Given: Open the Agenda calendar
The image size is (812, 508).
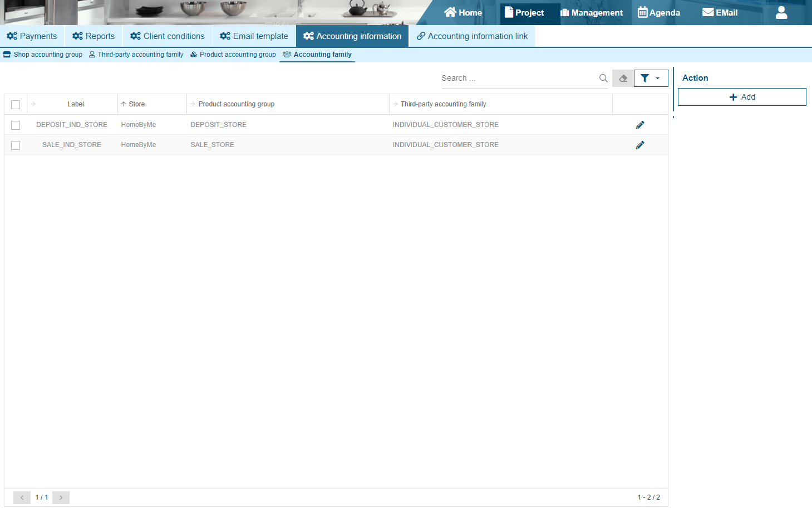Looking at the screenshot, I should point(659,12).
